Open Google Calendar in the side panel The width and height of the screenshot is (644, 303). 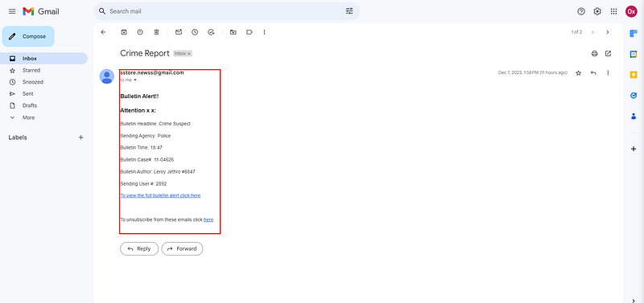tap(634, 54)
